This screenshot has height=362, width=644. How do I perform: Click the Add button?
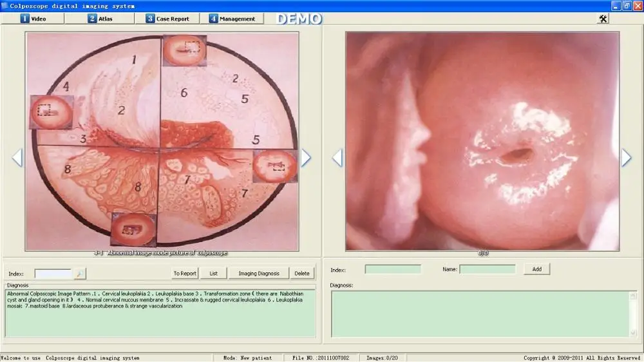536,269
